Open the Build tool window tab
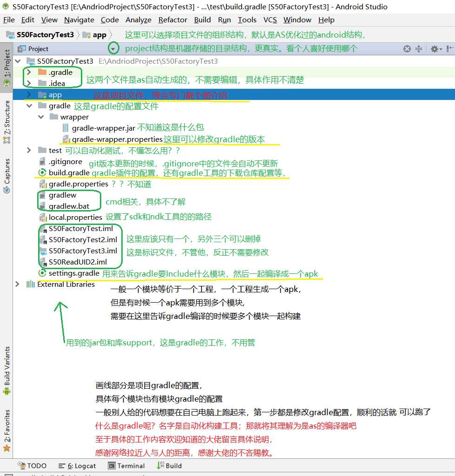The width and height of the screenshot is (455, 476). coord(169,466)
